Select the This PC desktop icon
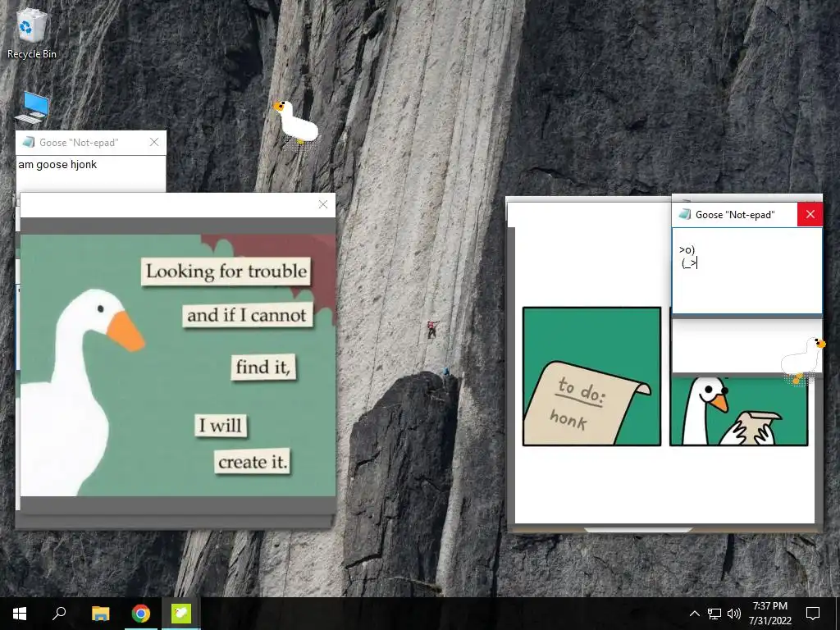840x630 pixels. (x=34, y=107)
